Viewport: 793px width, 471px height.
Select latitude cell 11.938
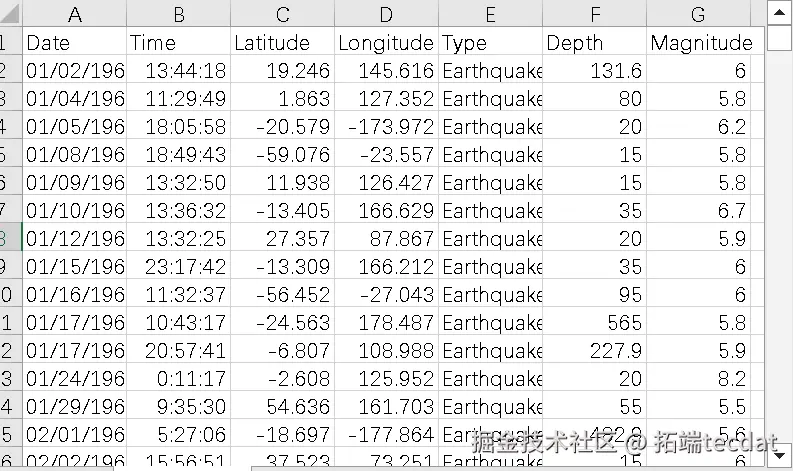click(x=283, y=181)
